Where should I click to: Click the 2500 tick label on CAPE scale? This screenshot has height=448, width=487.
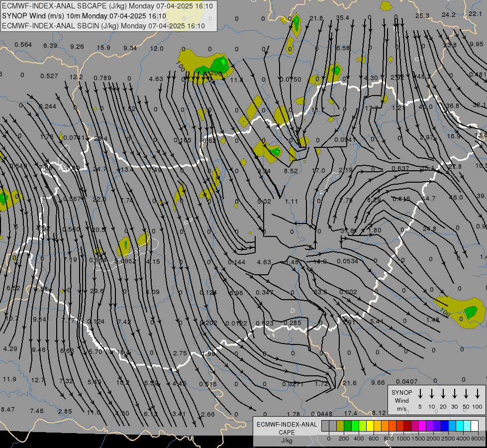448,439
